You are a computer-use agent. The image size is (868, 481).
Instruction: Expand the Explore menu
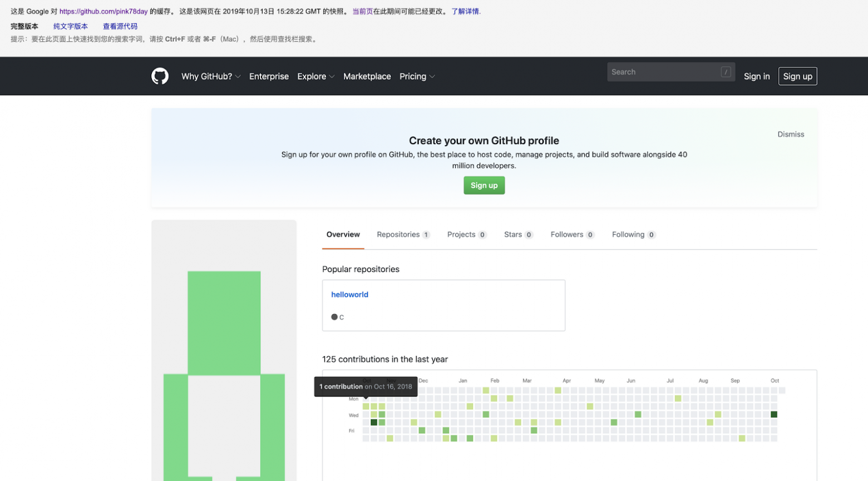click(x=316, y=76)
